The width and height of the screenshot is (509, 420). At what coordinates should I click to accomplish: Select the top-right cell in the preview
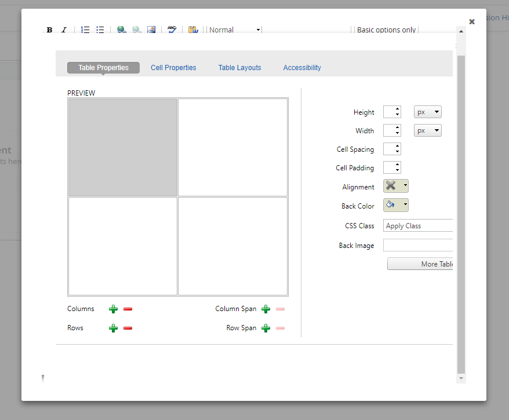pyautogui.click(x=232, y=148)
